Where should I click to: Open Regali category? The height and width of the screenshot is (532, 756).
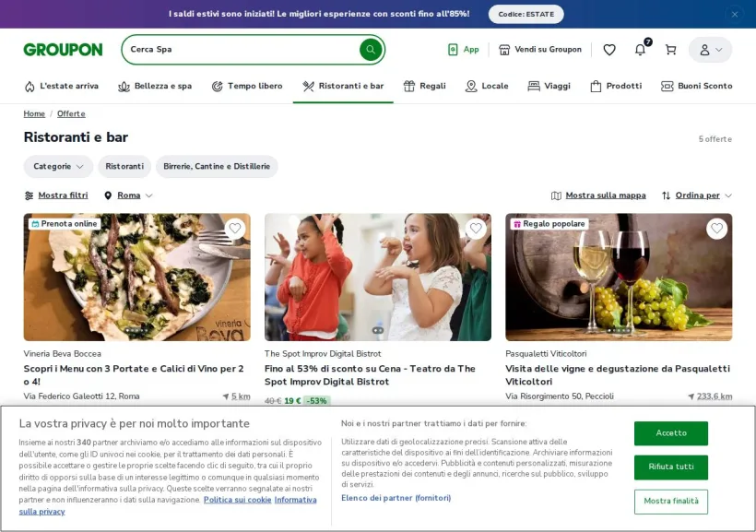(x=425, y=86)
